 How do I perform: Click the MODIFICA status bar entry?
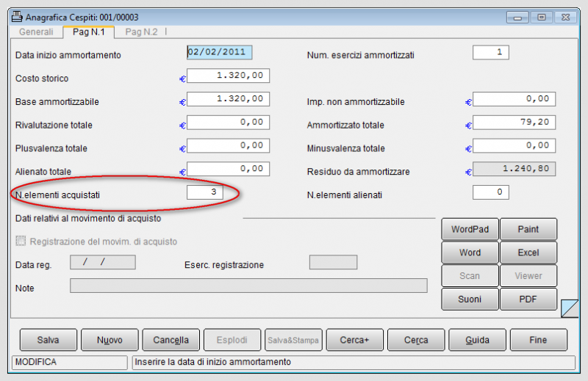pos(70,362)
